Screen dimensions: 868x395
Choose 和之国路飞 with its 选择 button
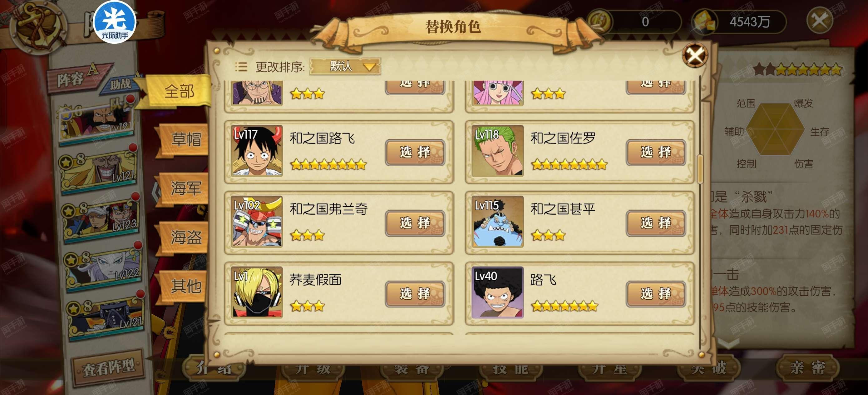coord(415,152)
